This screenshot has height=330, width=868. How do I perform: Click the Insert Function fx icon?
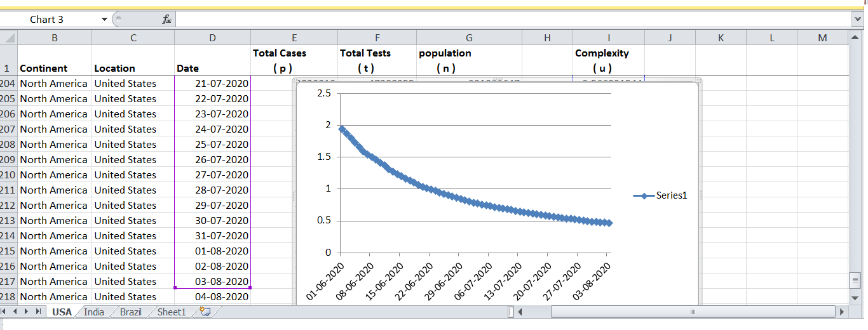[x=166, y=20]
